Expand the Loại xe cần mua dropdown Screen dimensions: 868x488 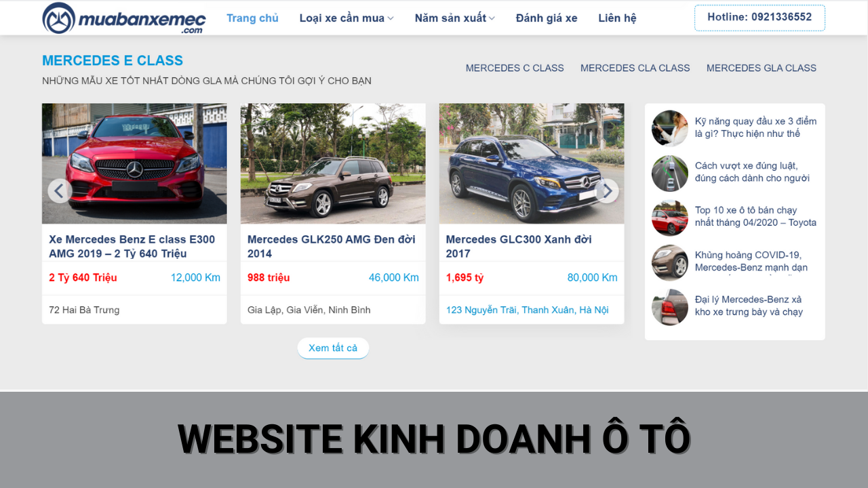[x=347, y=18]
